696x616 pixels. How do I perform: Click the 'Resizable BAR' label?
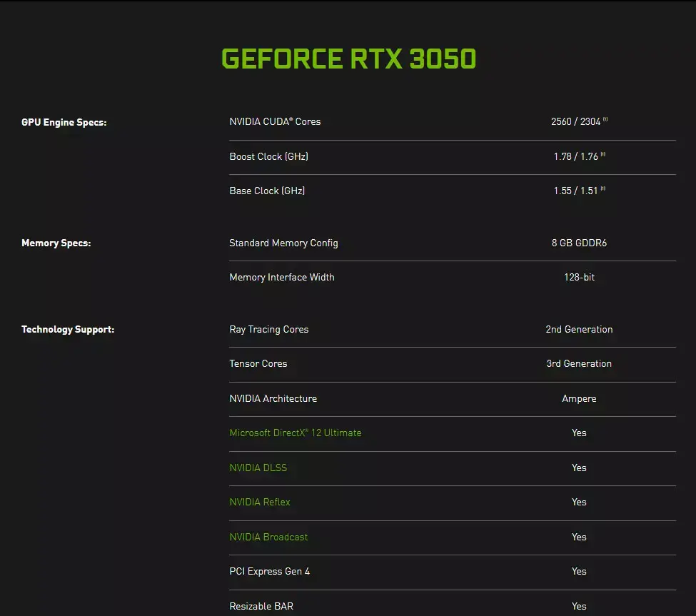point(261,606)
